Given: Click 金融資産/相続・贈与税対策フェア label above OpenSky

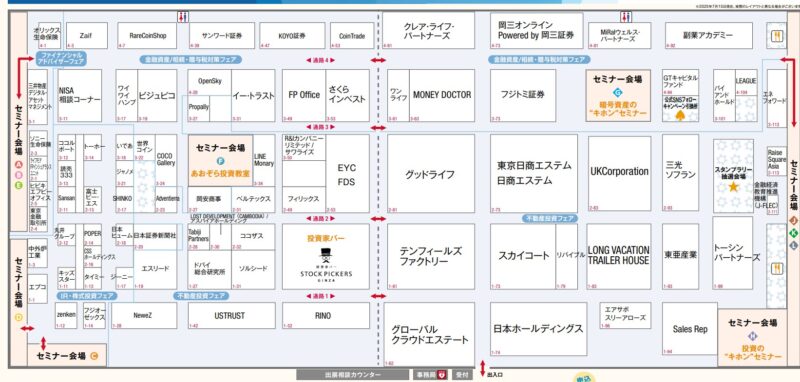Looking at the screenshot, I should tap(190, 60).
